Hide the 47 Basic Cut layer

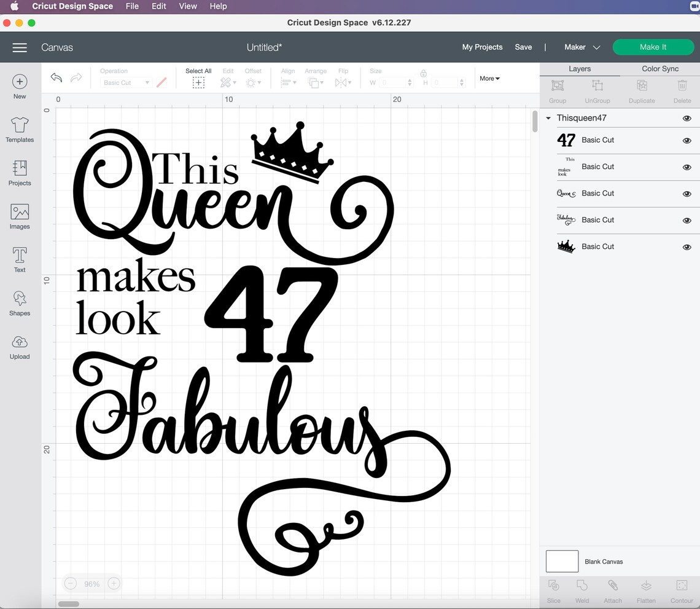686,140
